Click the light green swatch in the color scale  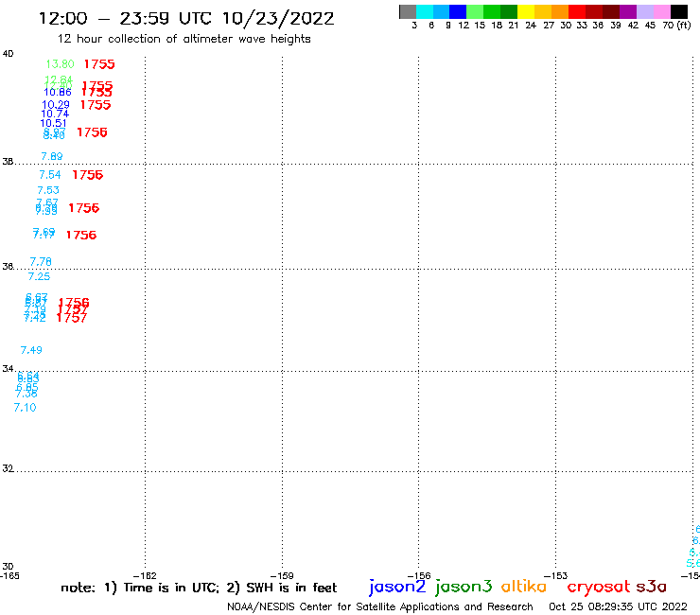[x=475, y=11]
